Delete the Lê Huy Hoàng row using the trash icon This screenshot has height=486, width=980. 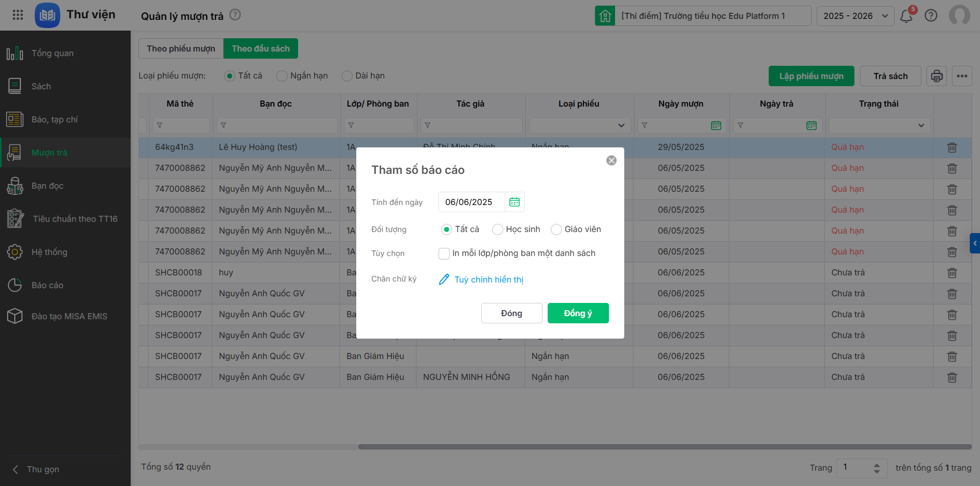(952, 147)
